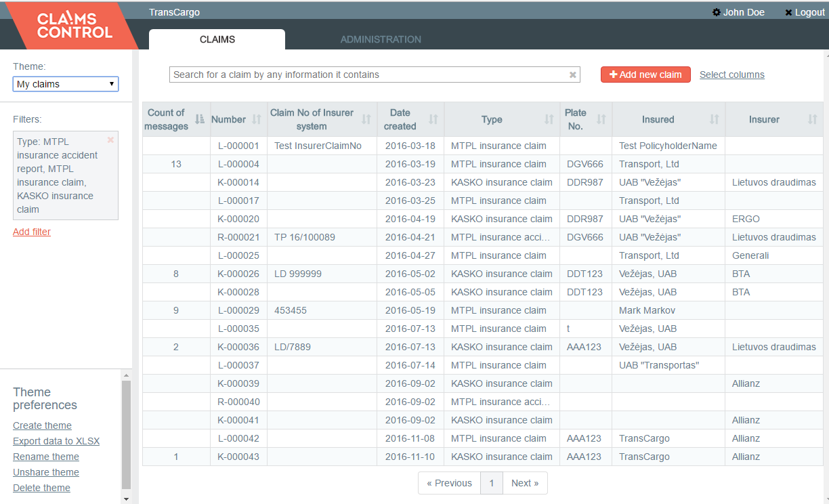The height and width of the screenshot is (504, 829).
Task: Click the Logout link text
Action: 810,12
